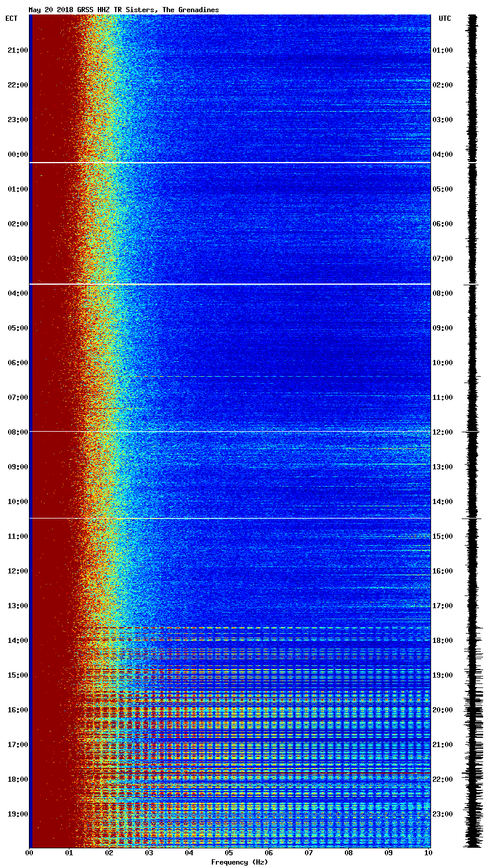Click the 00:00 label on the ECT axis
493x868 pixels.
(17, 155)
